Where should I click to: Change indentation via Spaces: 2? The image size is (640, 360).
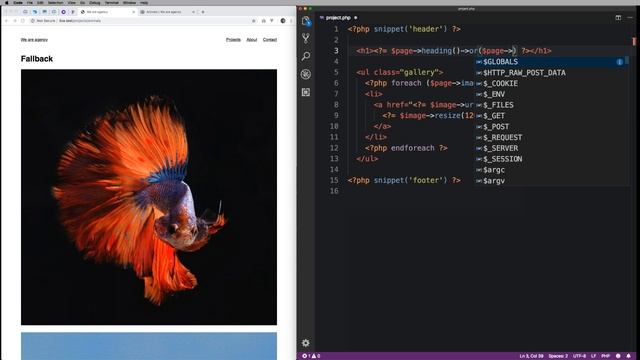click(x=558, y=356)
